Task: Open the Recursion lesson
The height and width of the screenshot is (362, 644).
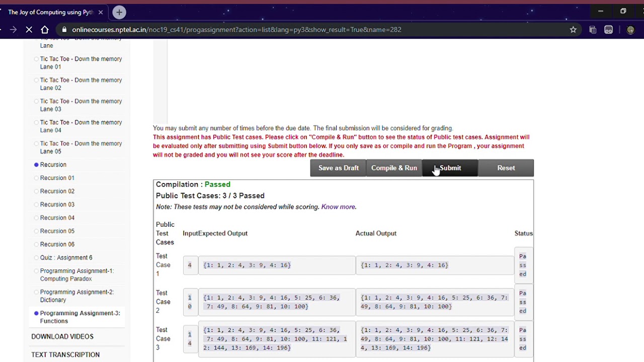Action: [53, 165]
